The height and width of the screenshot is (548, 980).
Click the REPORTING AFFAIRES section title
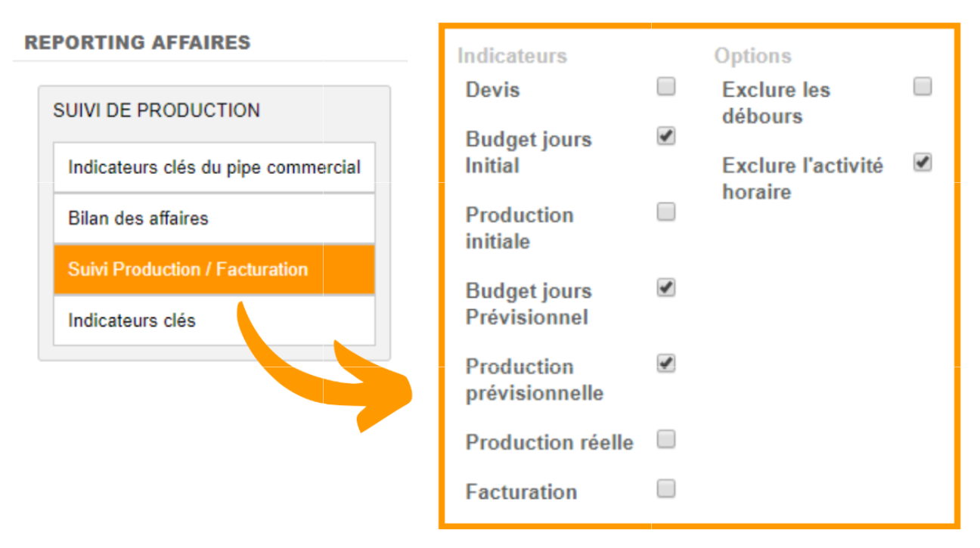(x=138, y=42)
